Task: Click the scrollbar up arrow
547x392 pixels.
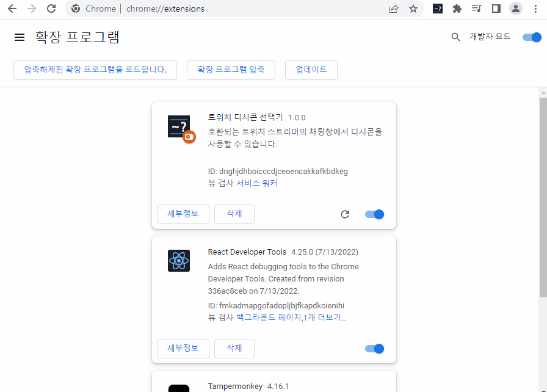Action: pyautogui.click(x=543, y=93)
